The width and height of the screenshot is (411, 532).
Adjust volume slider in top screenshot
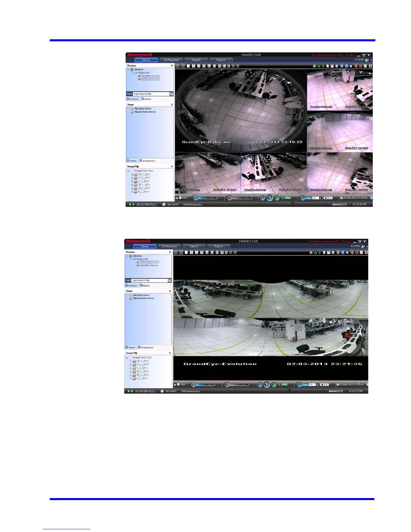(207, 198)
